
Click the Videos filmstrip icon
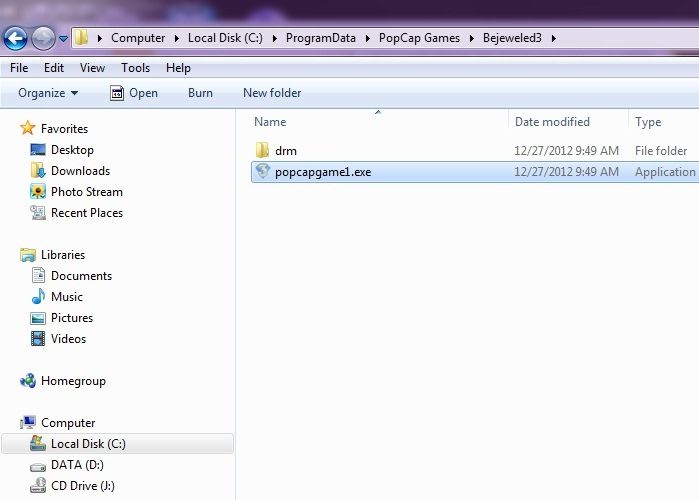[x=38, y=339]
